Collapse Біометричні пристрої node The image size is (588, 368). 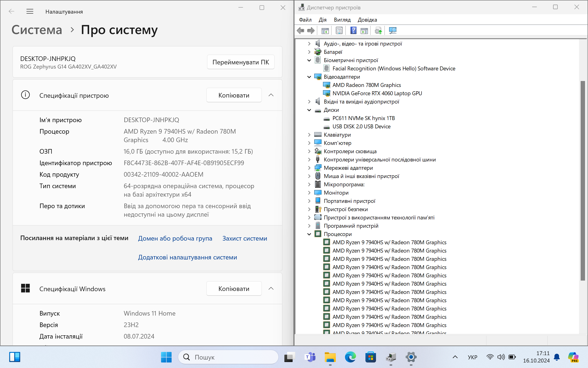tap(309, 60)
